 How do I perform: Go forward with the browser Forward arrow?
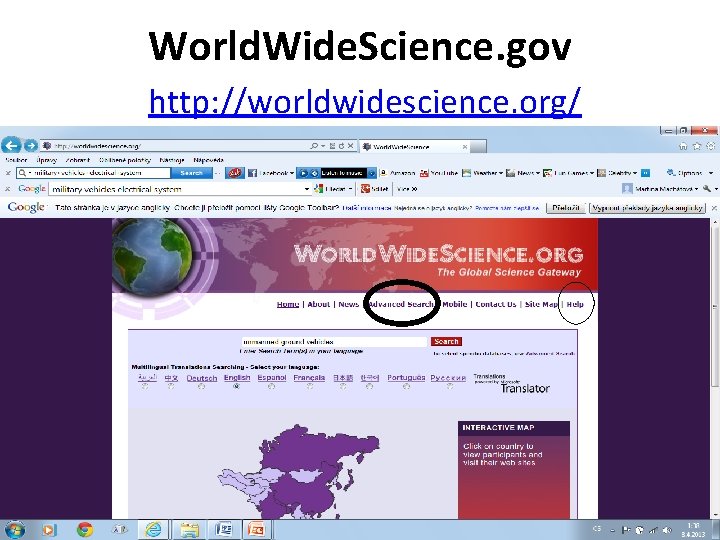click(x=30, y=146)
